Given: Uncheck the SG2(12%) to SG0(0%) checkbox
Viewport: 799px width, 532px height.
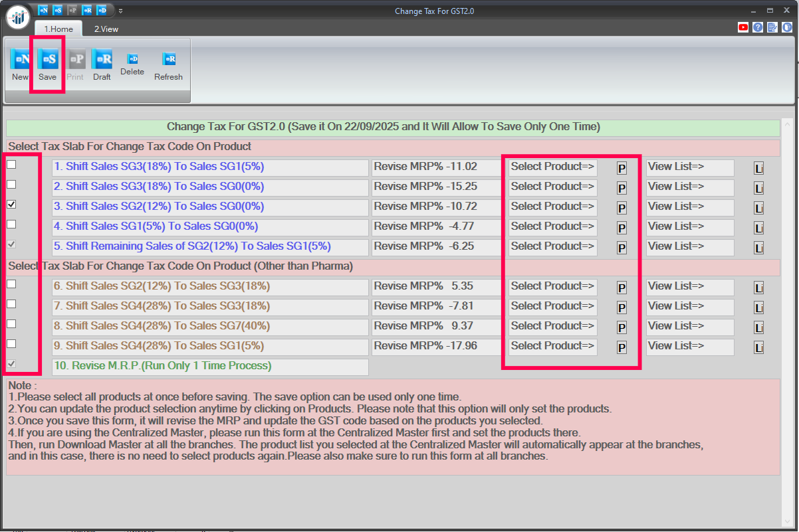Looking at the screenshot, I should (11, 204).
